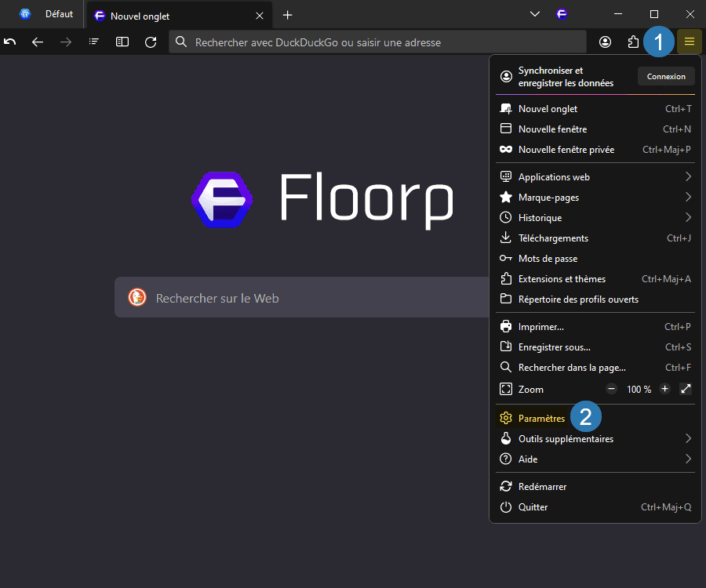Decrease zoom with the minus button
This screenshot has width=706, height=588.
(x=611, y=389)
